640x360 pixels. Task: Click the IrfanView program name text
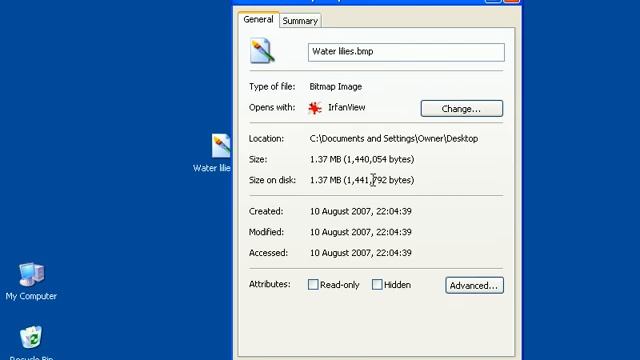click(x=347, y=108)
